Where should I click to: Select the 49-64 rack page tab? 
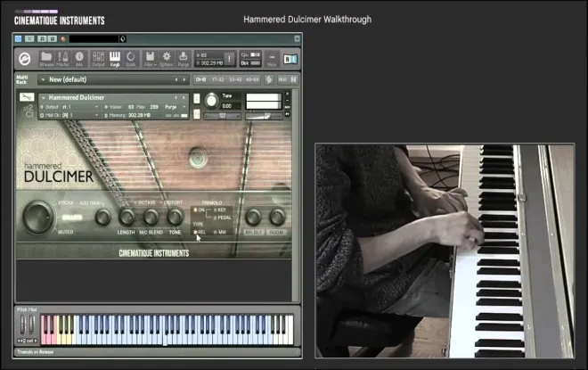(x=252, y=79)
